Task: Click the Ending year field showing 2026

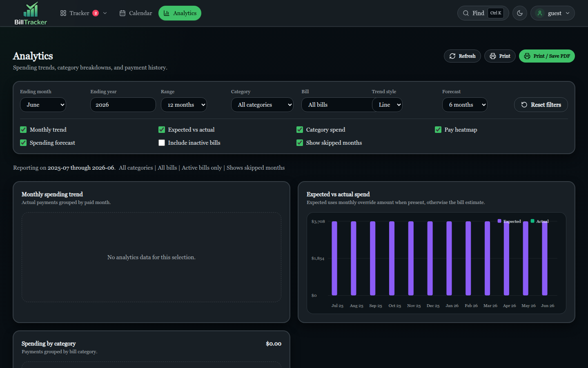Action: point(123,105)
